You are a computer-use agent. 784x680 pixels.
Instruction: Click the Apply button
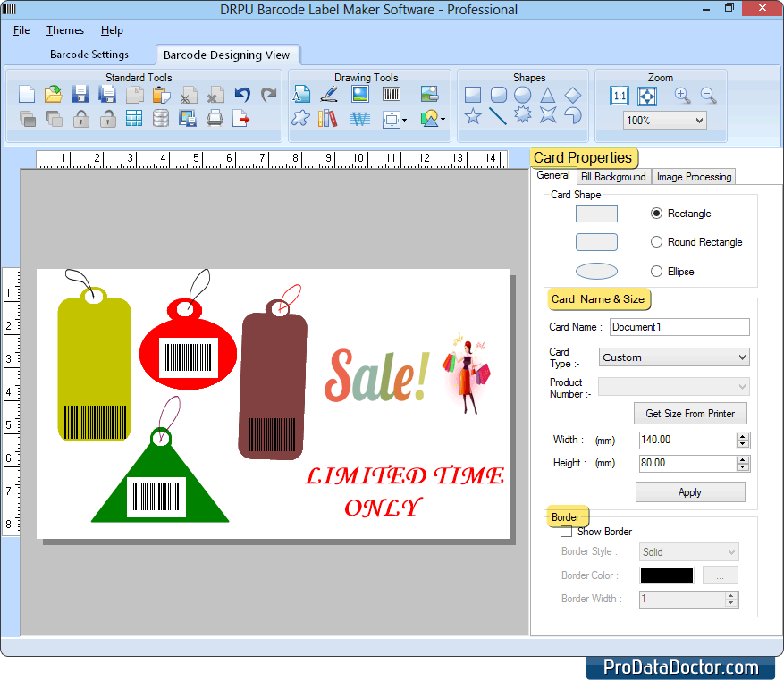click(690, 492)
